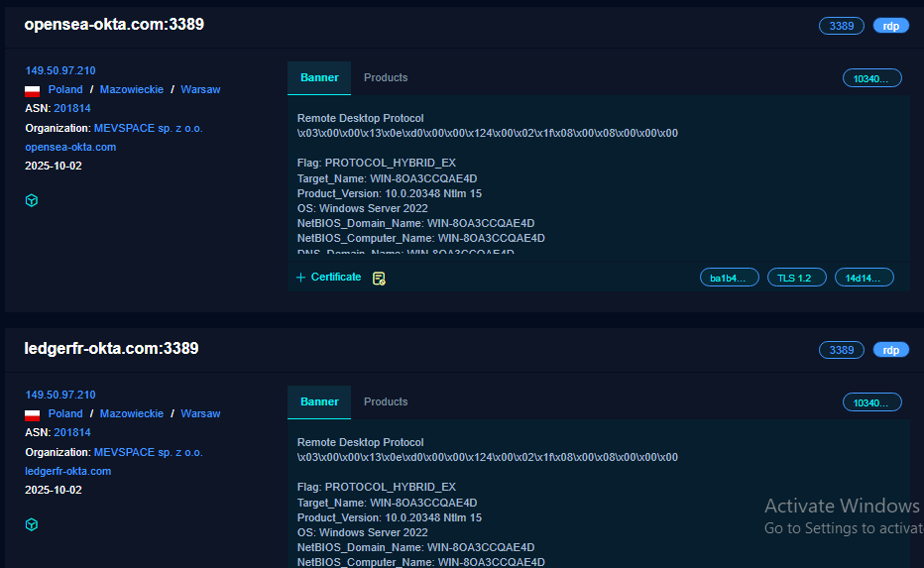The image size is (924, 568).
Task: Click the yellow certificate document icon
Action: pos(379,279)
